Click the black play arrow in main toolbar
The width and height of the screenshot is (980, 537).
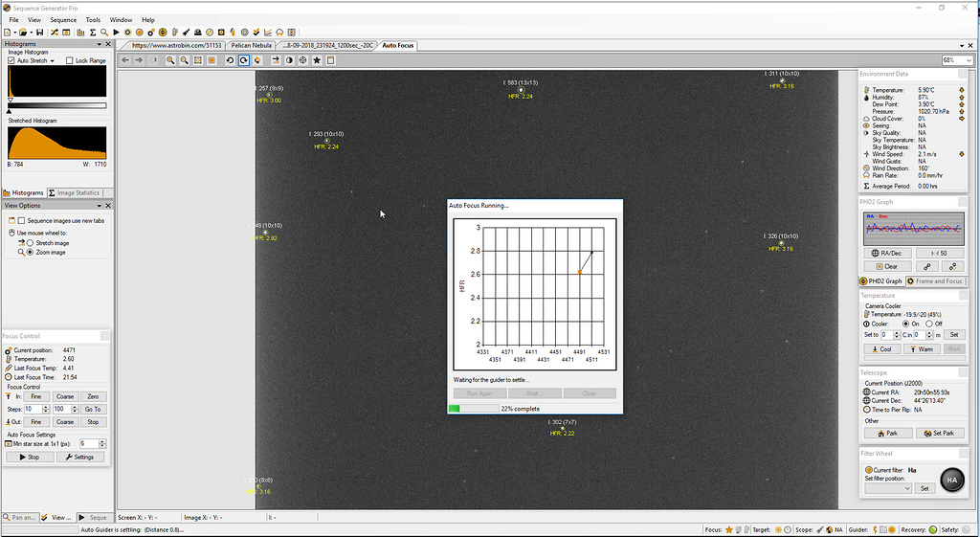pos(116,33)
